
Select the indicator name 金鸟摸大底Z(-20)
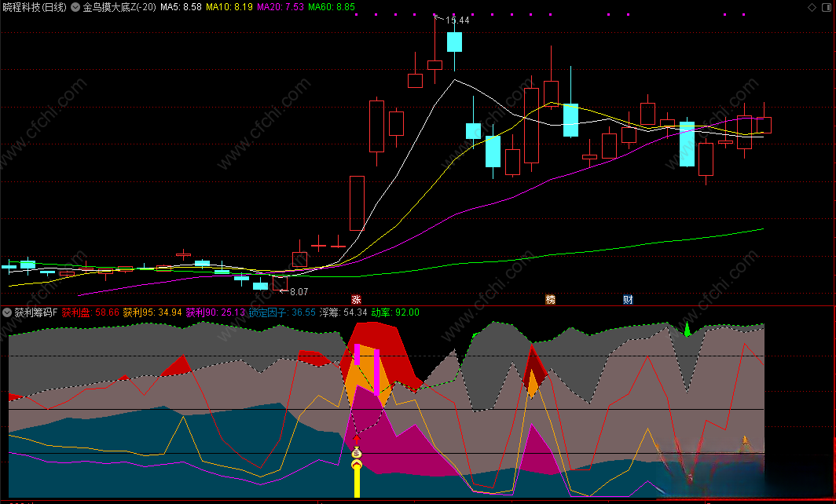119,7
